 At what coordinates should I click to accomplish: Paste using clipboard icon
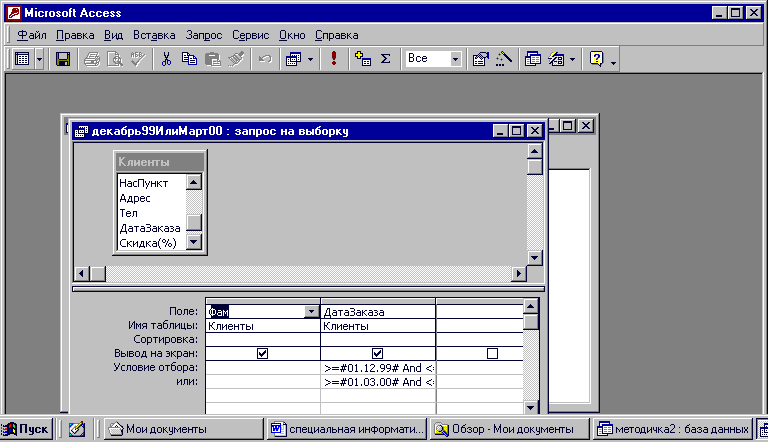[213, 59]
